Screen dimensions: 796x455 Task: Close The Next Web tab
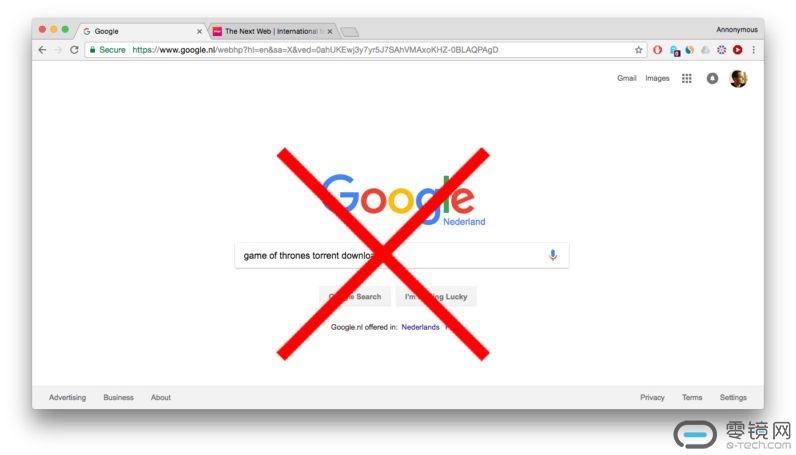(330, 31)
